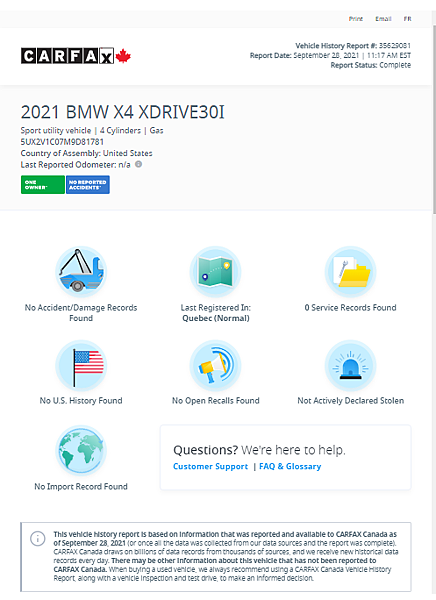
Task: Click the Not Actively Declared Stolen label
Action: [350, 401]
